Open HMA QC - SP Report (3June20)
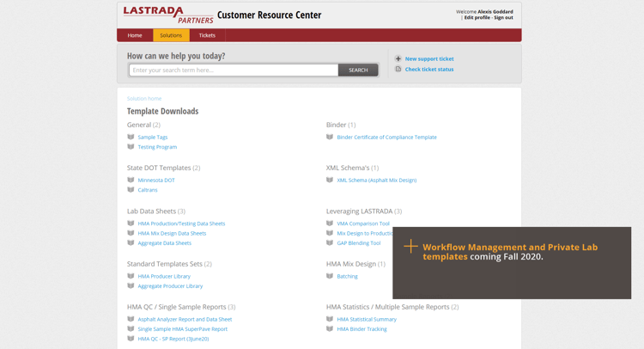The image size is (644, 349). pyautogui.click(x=173, y=340)
